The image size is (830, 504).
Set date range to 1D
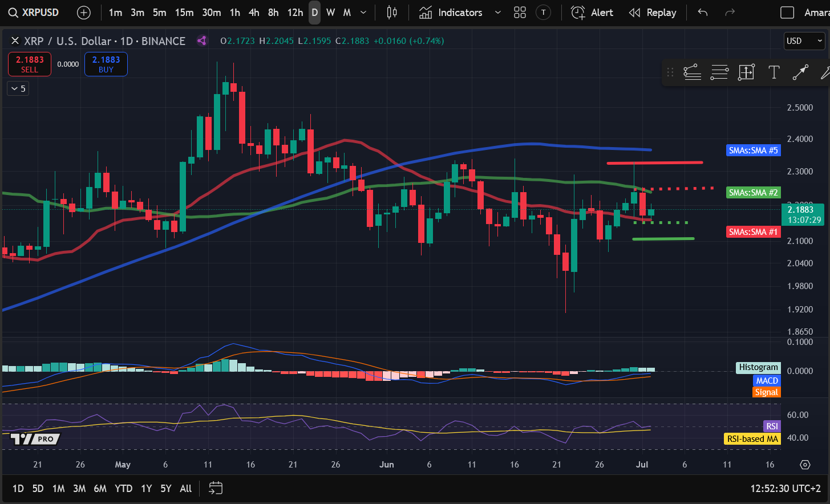18,489
